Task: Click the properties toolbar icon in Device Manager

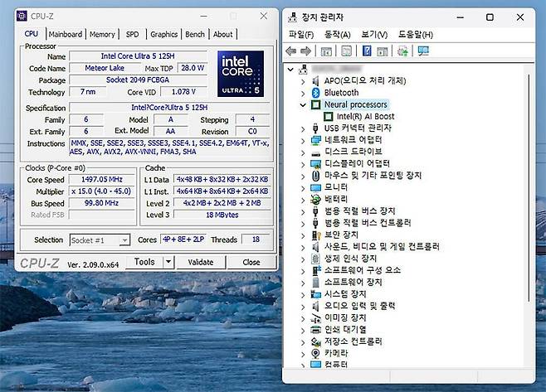Action: 346,51
